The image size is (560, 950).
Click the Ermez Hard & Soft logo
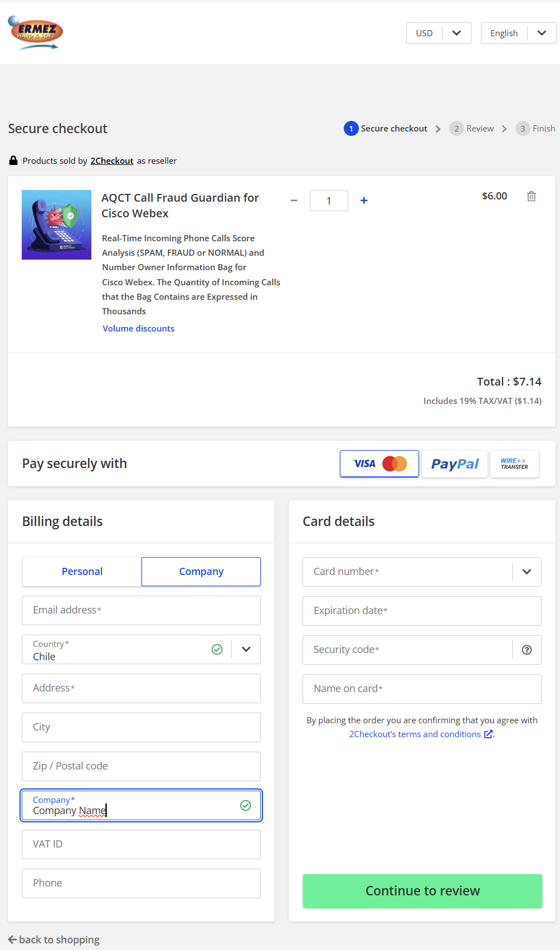tap(35, 32)
